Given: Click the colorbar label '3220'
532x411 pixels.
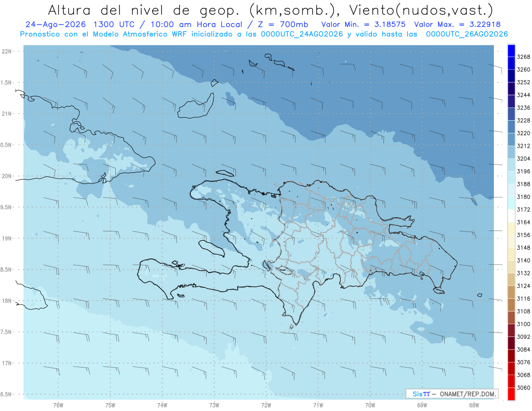Looking at the screenshot, I should tap(524, 133).
